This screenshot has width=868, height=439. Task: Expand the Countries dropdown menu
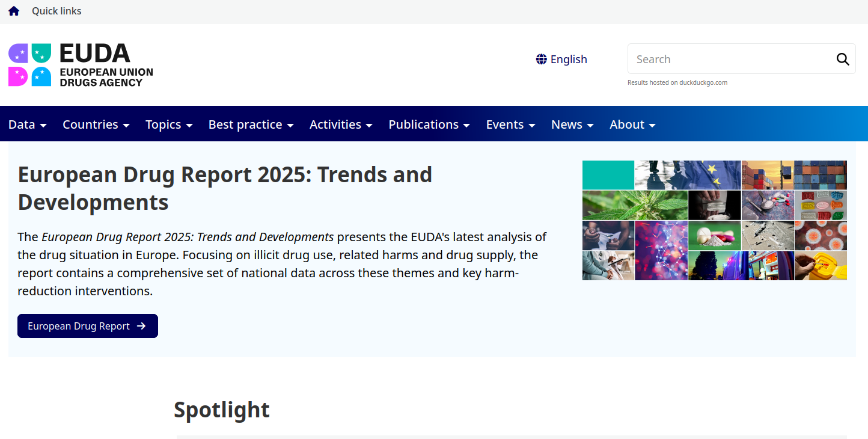tap(96, 124)
